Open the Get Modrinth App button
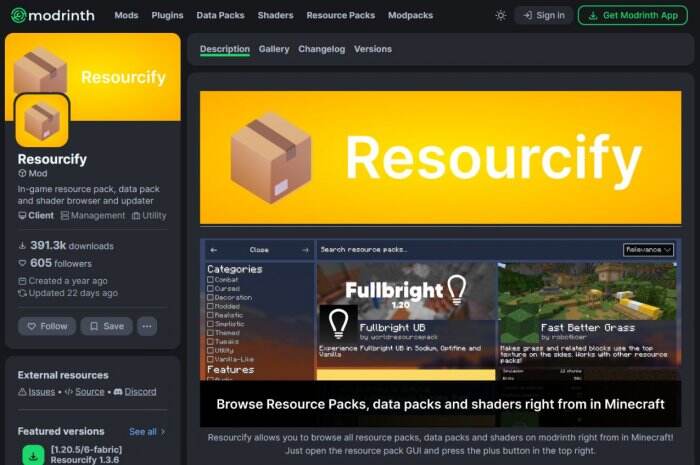 [x=633, y=16]
